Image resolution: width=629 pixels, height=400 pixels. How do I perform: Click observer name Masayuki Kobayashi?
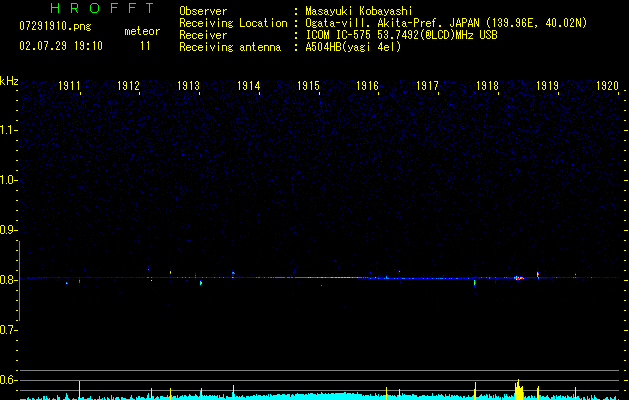point(359,11)
